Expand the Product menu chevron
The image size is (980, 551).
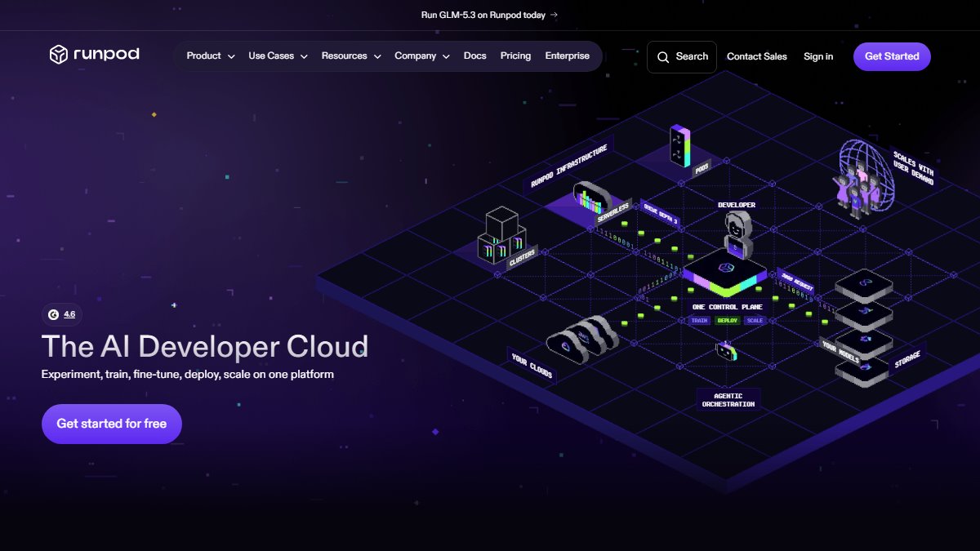[x=231, y=57]
